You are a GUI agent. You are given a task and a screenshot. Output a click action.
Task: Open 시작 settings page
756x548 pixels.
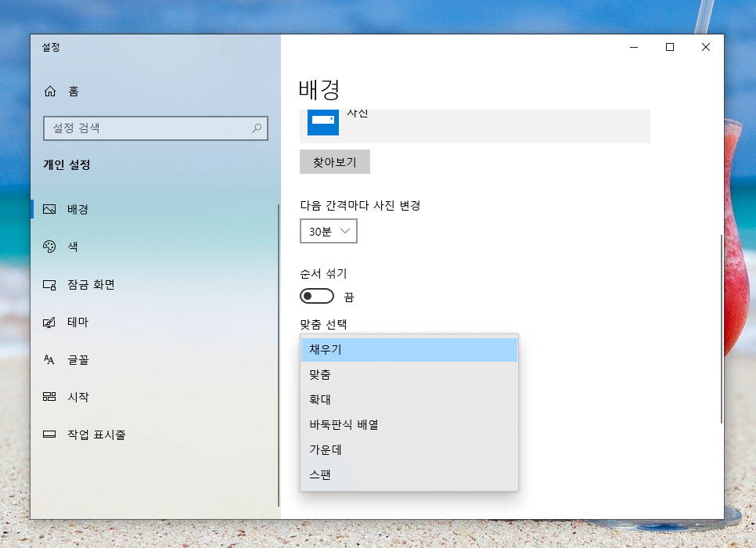(x=78, y=397)
